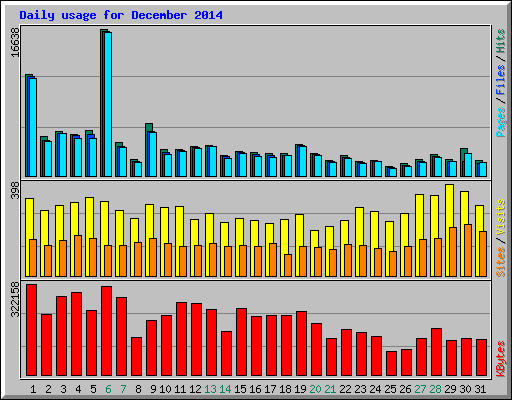Click day label 4 on the x-axis
This screenshot has height=400, width=512.
click(78, 389)
